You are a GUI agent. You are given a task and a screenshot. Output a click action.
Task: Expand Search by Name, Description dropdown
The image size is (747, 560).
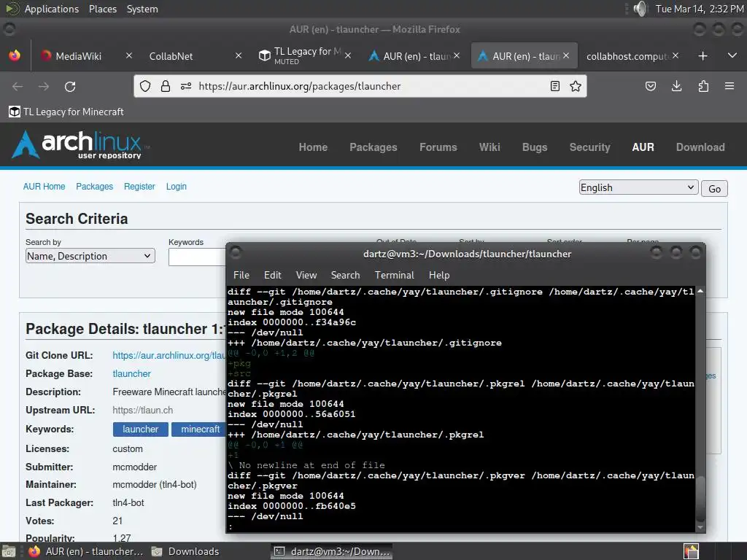point(90,256)
